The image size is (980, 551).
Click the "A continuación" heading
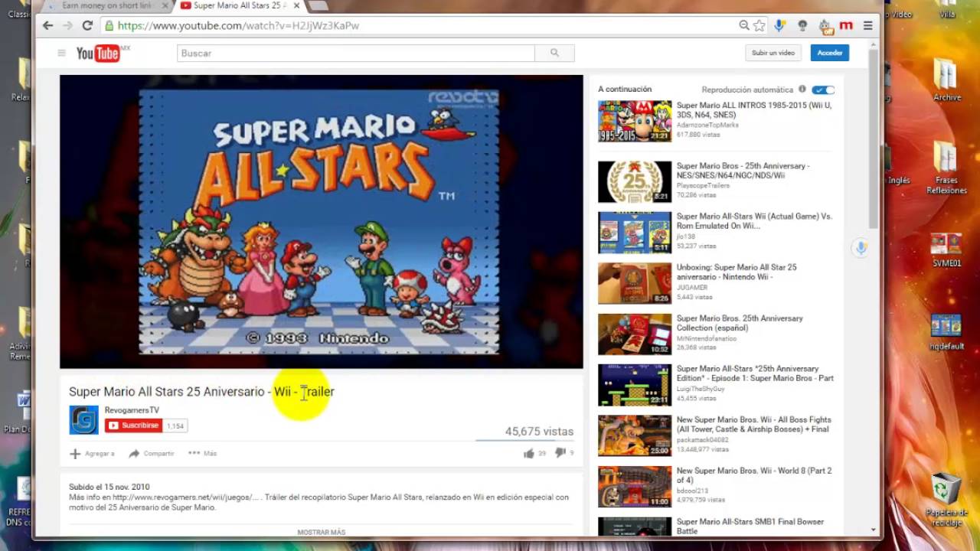pos(625,90)
